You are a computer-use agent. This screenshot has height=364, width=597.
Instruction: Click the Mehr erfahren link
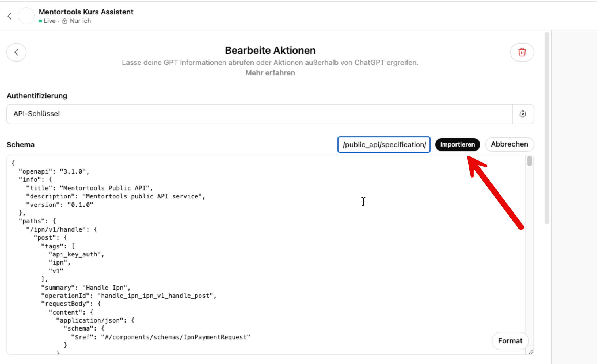tap(270, 73)
